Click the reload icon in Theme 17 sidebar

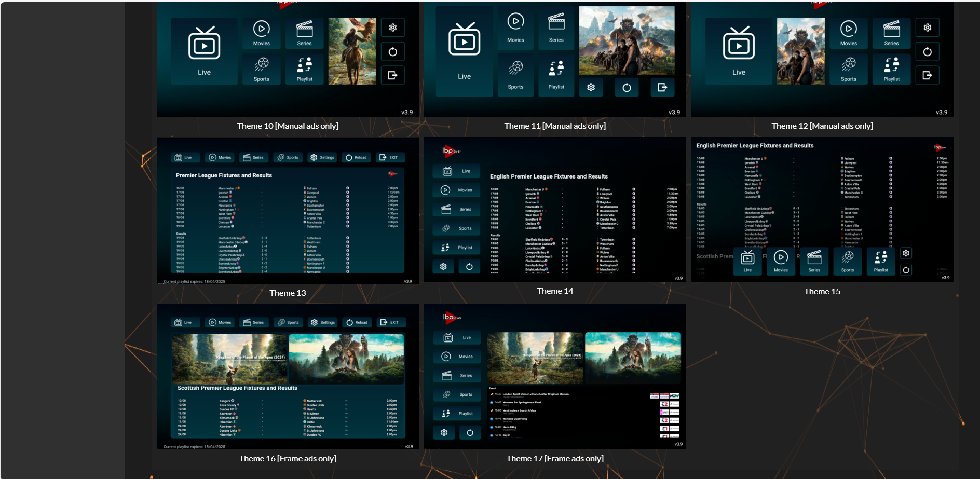coord(470,433)
